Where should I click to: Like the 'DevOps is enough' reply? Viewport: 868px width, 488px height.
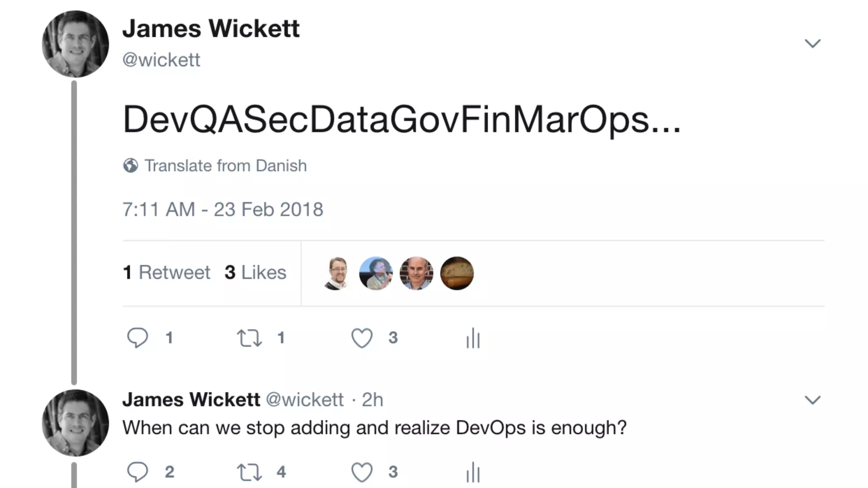(362, 472)
